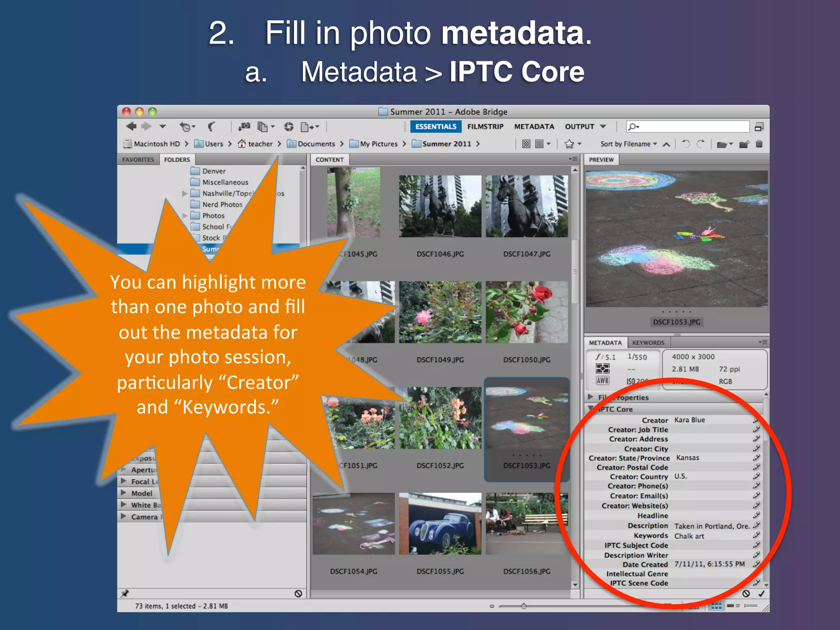Expand the Photos folder tree
The height and width of the screenshot is (630, 840).
[185, 216]
